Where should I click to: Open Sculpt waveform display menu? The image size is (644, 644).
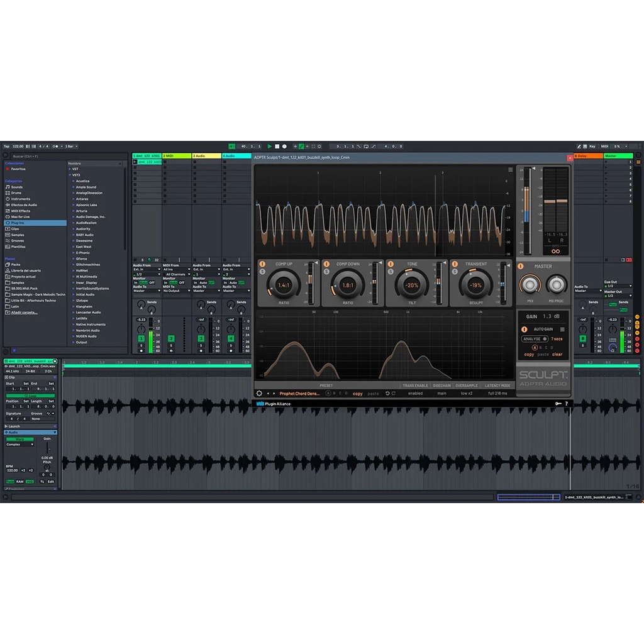click(510, 170)
